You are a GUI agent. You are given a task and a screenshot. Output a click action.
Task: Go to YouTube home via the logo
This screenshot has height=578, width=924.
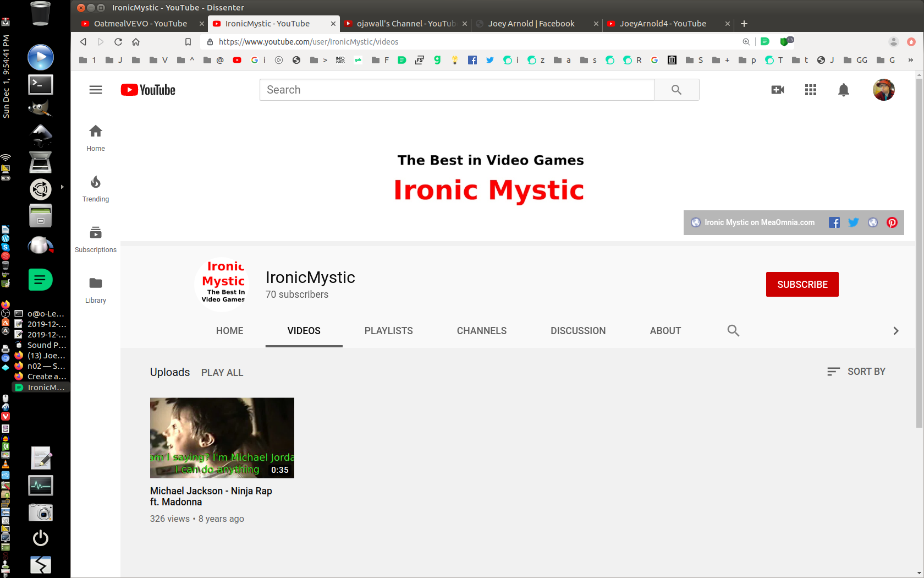tap(148, 90)
